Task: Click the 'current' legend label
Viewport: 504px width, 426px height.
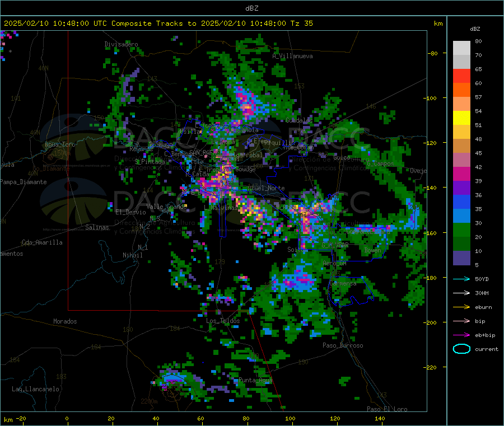Action: click(487, 349)
